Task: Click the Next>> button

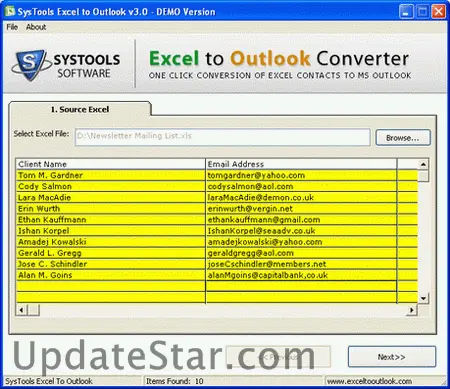Action: [392, 357]
